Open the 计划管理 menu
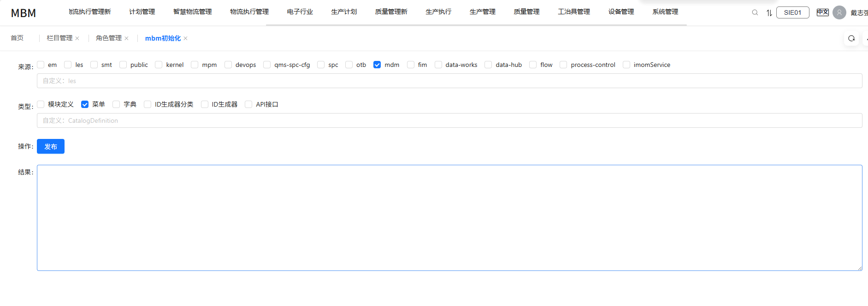The width and height of the screenshot is (868, 306). [x=142, y=12]
